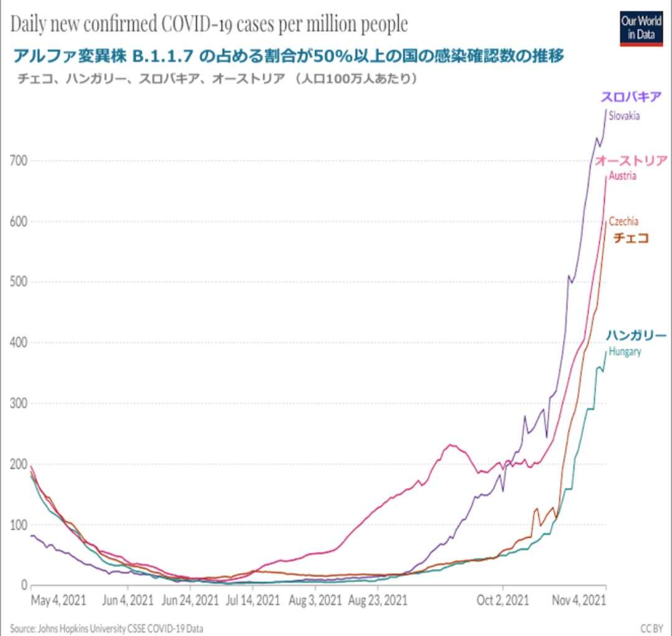
Task: Select the Hungary line label
Action: click(x=625, y=352)
